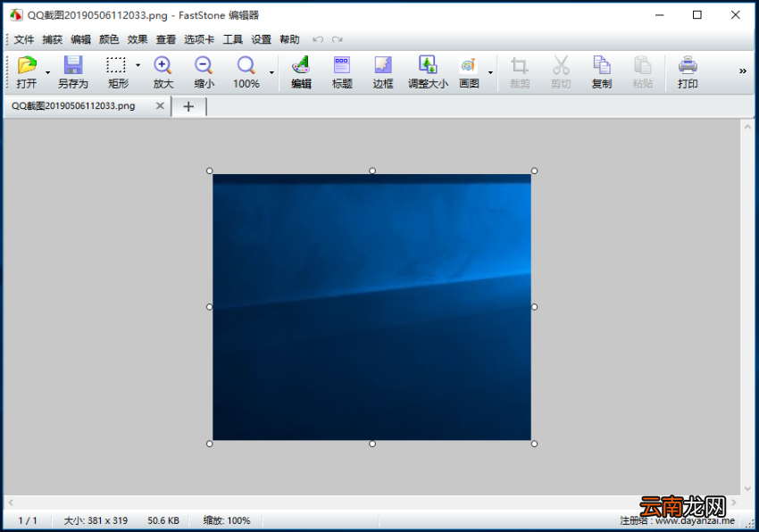The image size is (759, 532).
Task: Click the Cut (剪切) scissors icon
Action: 561,65
